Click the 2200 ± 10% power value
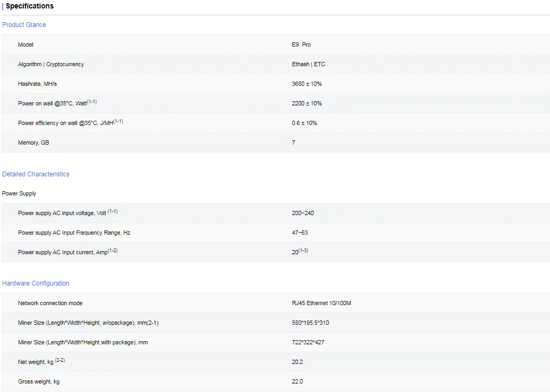 pyautogui.click(x=307, y=104)
